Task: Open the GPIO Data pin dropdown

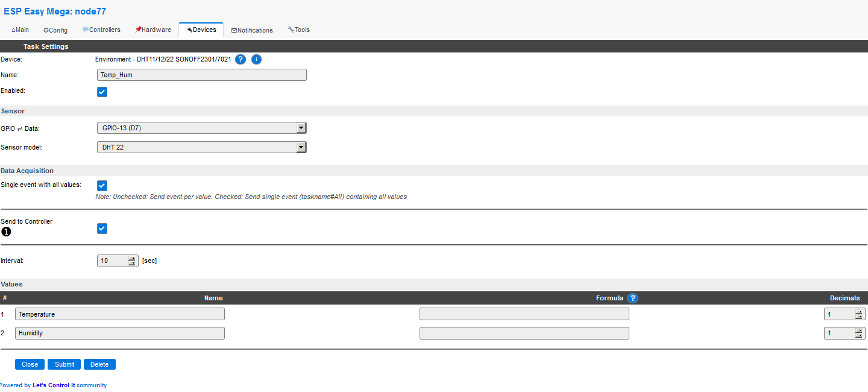Action: 201,128
